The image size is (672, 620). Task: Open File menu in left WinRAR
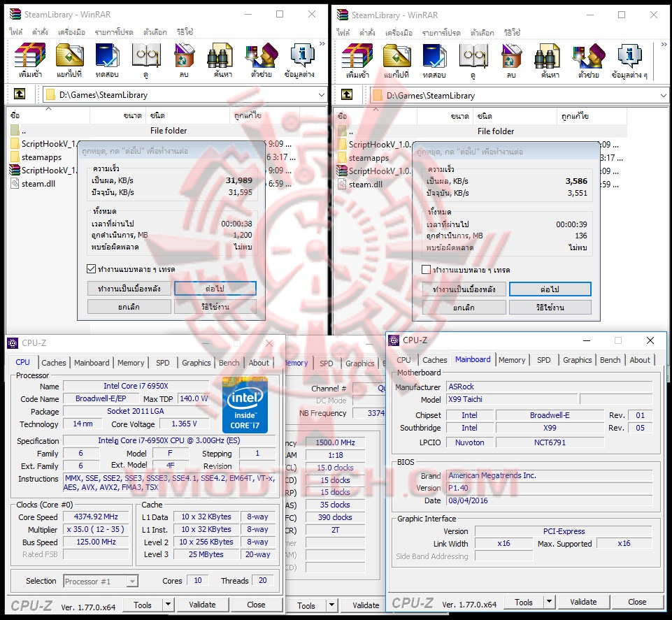point(16,31)
